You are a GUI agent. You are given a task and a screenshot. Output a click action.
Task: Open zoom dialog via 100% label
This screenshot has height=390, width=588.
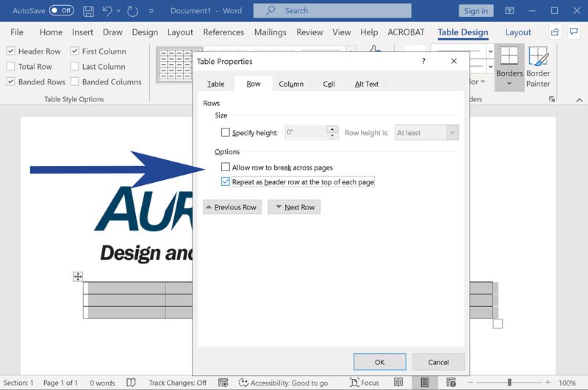tap(567, 383)
